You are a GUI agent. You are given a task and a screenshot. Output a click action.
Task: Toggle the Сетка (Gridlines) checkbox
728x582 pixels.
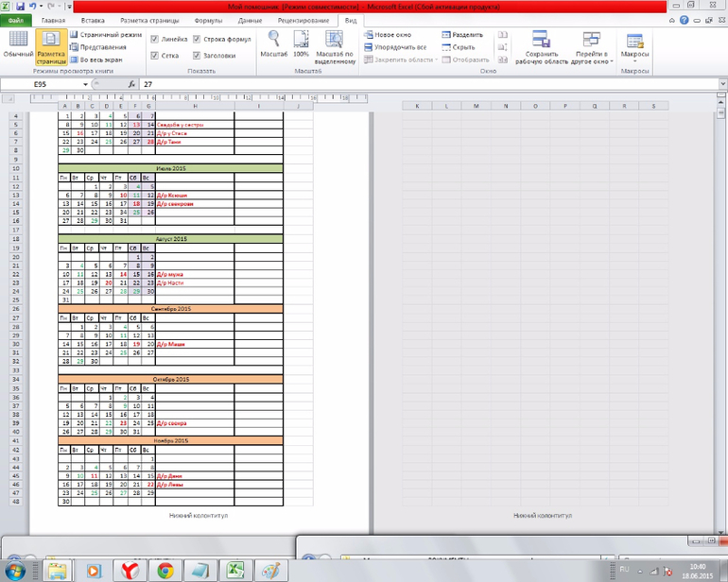(155, 56)
